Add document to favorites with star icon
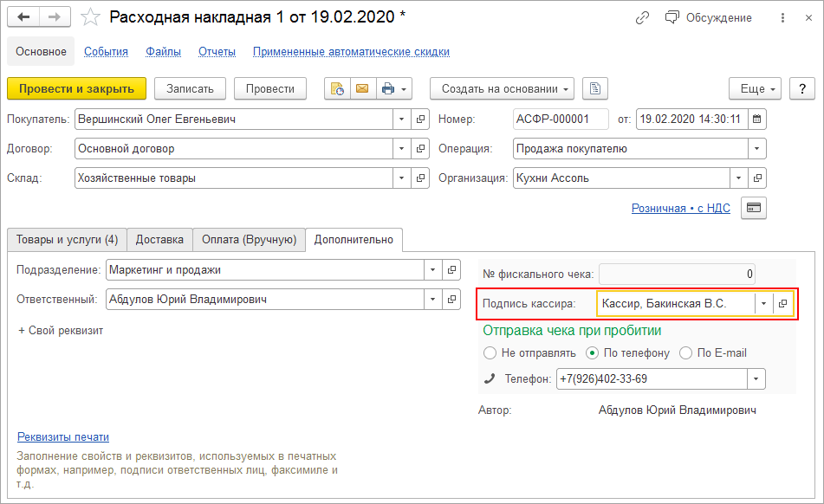Image resolution: width=824 pixels, height=504 pixels. (90, 17)
